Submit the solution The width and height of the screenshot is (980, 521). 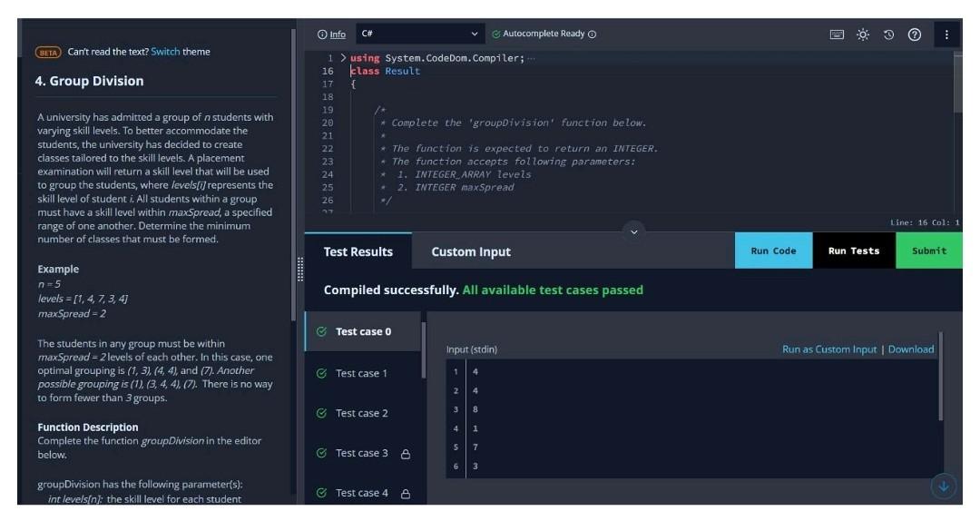coord(929,251)
